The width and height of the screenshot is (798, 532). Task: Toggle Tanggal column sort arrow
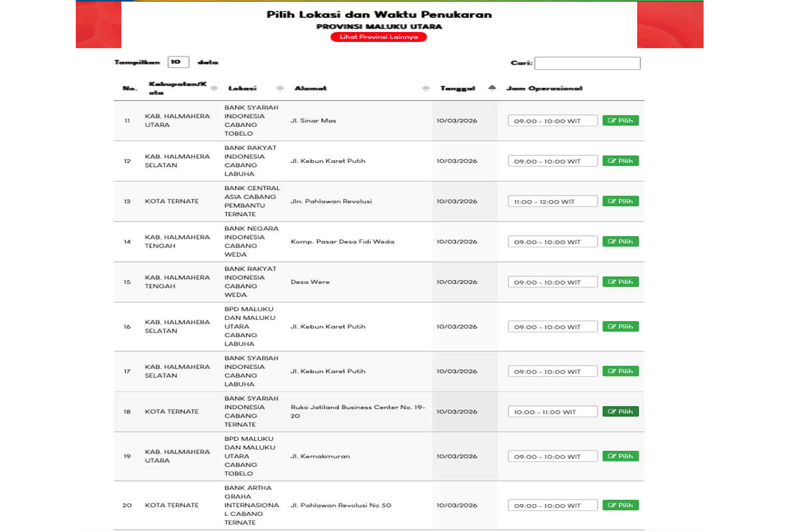tap(492, 88)
